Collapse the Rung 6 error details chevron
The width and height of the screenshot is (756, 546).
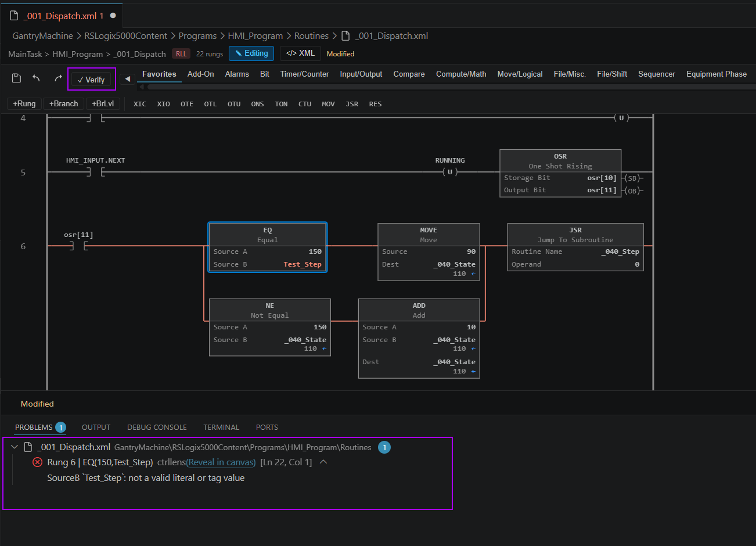tap(323, 462)
